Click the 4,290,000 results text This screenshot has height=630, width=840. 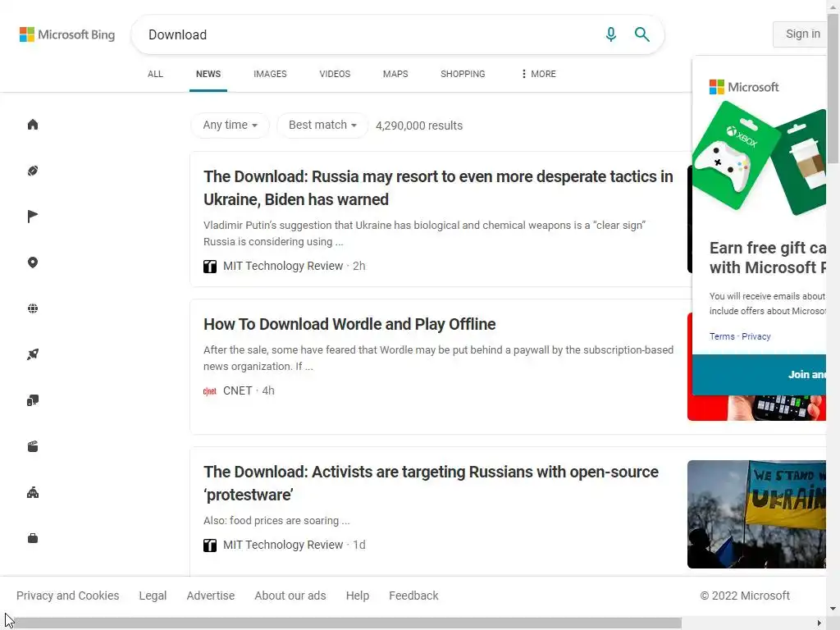(419, 126)
